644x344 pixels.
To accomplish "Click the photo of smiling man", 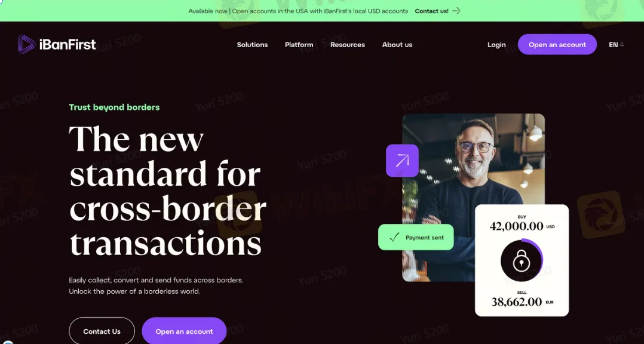I will click(474, 197).
